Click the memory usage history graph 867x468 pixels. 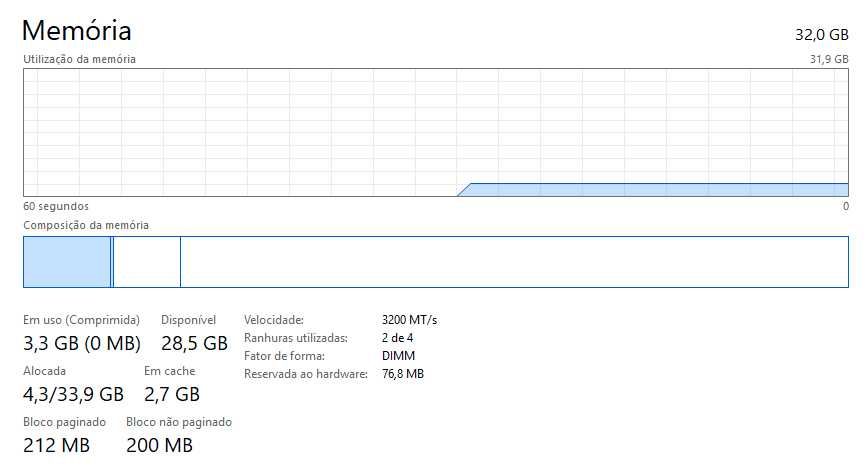tap(435, 132)
